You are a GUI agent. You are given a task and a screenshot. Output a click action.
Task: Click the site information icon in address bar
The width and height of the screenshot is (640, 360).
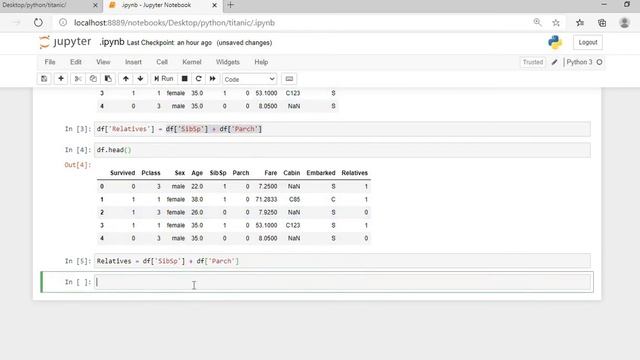(x=63, y=22)
